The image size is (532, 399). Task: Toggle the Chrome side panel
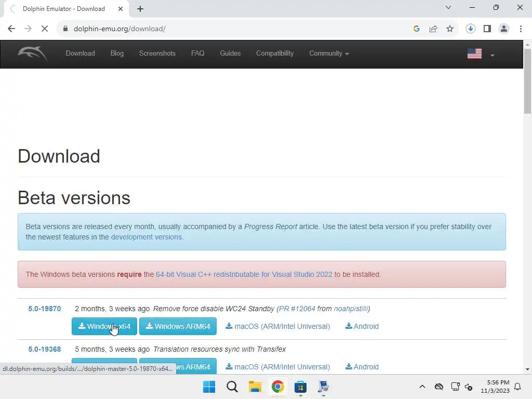[487, 29]
